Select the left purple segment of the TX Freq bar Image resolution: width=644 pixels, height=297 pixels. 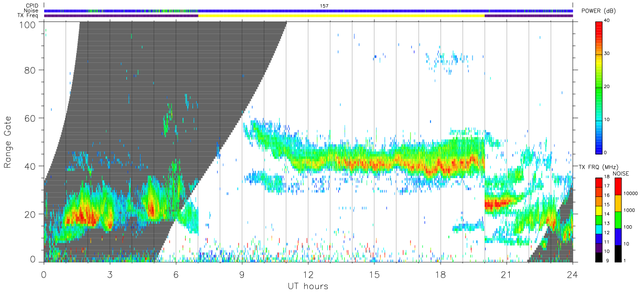tap(121, 16)
